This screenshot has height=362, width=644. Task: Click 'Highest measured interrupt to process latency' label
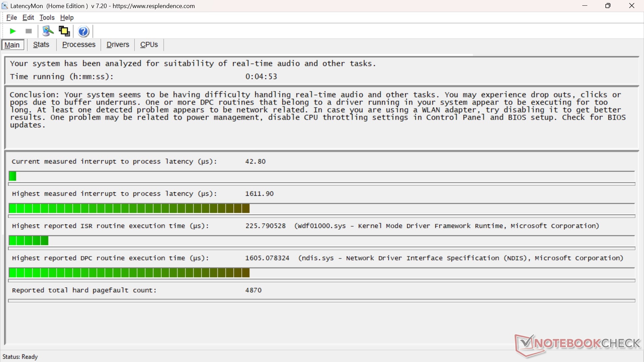[114, 194]
